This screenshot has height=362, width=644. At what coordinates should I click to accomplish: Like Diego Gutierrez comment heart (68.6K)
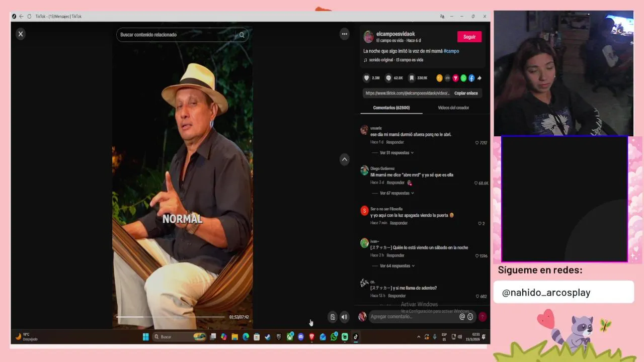tap(476, 183)
